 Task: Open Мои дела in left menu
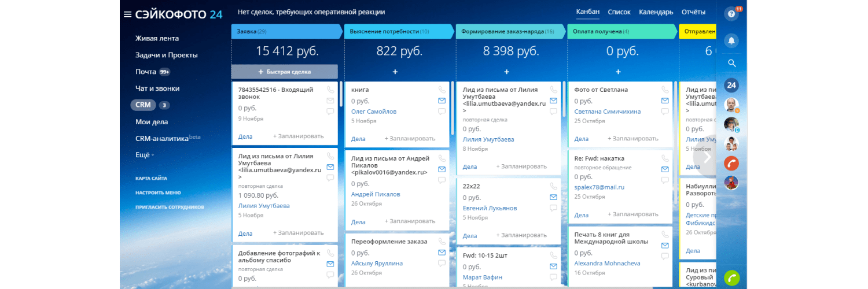(x=152, y=122)
